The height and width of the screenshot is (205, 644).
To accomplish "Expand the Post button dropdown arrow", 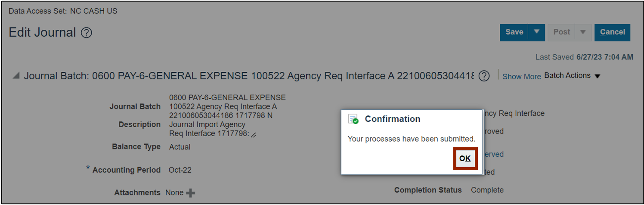I will 583,32.
